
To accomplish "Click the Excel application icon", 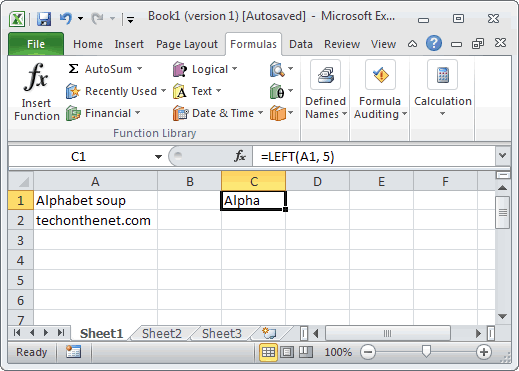I will pyautogui.click(x=17, y=19).
